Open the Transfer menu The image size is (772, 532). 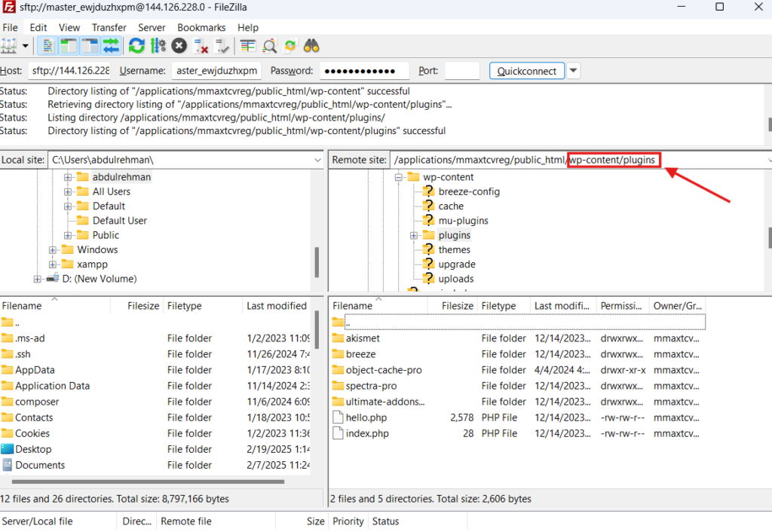(x=109, y=27)
